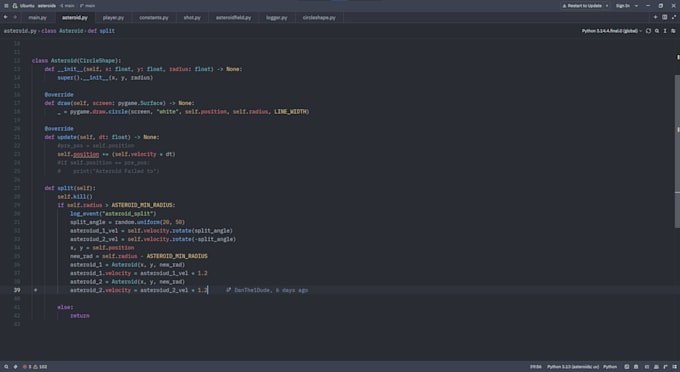The height and width of the screenshot is (372, 680).
Task: Switch to the constants.py tab
Action: click(154, 18)
